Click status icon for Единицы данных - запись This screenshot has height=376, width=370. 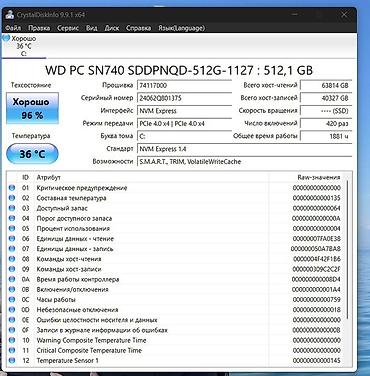point(12,249)
